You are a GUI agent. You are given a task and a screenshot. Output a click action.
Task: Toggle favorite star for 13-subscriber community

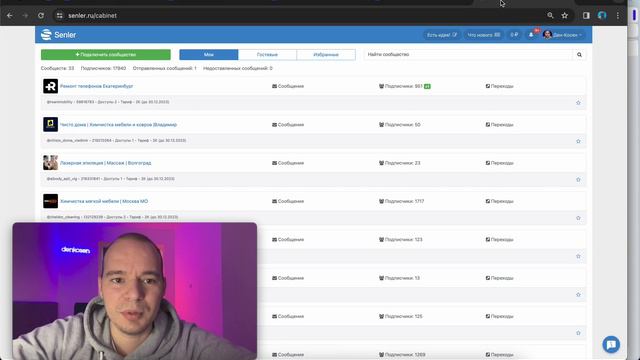578,295
